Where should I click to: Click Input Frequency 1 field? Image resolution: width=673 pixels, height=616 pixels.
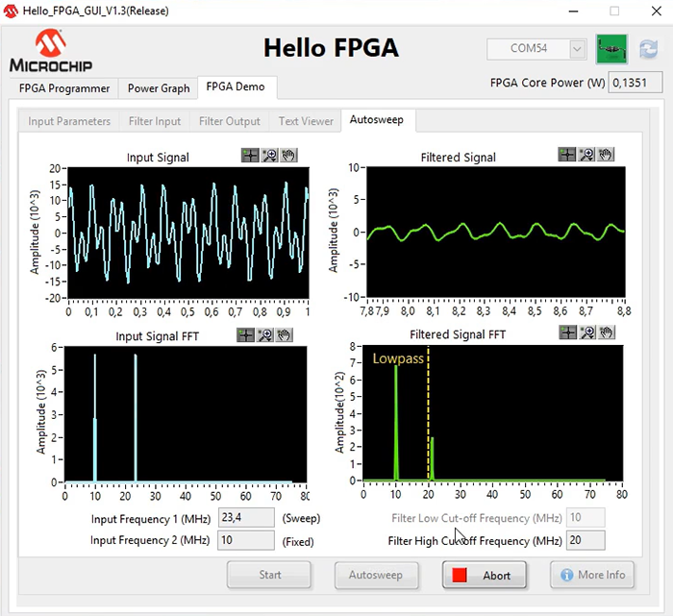point(246,518)
